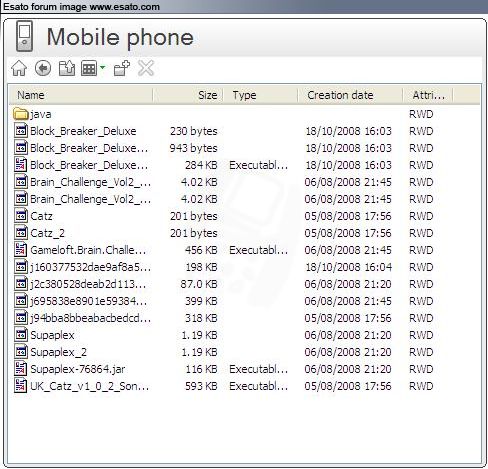
Task: Go to the Home folder icon
Action: coord(19,69)
